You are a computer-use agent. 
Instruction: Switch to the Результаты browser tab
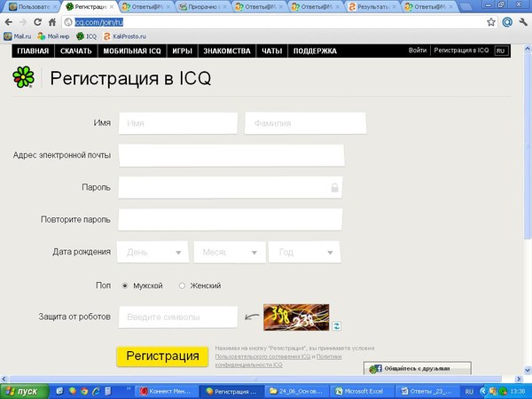click(372, 7)
